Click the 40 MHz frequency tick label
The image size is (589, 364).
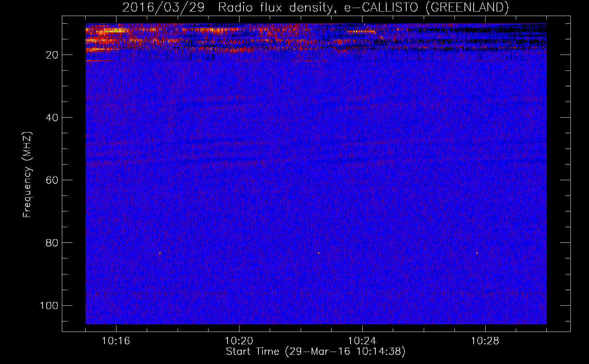pyautogui.click(x=52, y=118)
